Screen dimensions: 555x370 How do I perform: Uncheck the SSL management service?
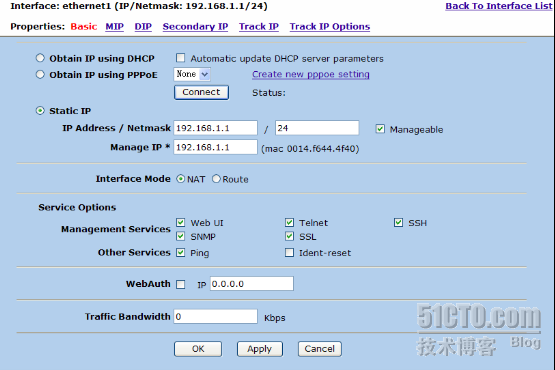click(290, 236)
